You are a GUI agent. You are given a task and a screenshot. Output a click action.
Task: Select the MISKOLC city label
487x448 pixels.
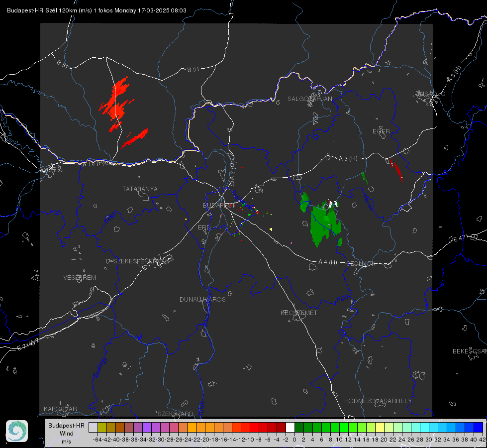[431, 94]
